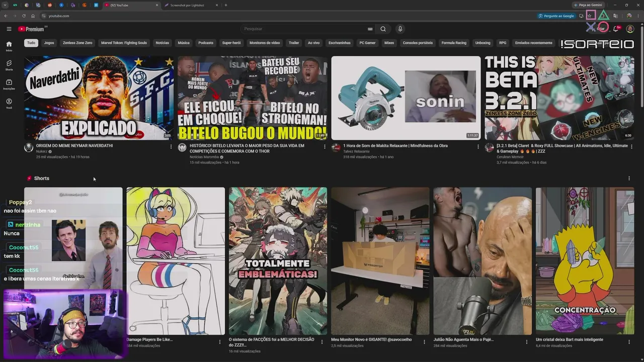Click the Peça ao Gemini button
644x362 pixels.
[588, 5]
